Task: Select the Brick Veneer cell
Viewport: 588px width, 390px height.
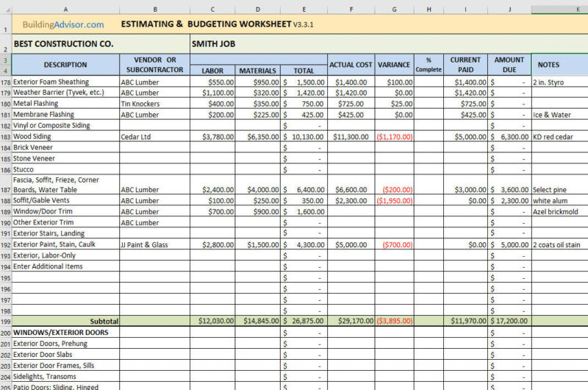Action: [x=65, y=147]
